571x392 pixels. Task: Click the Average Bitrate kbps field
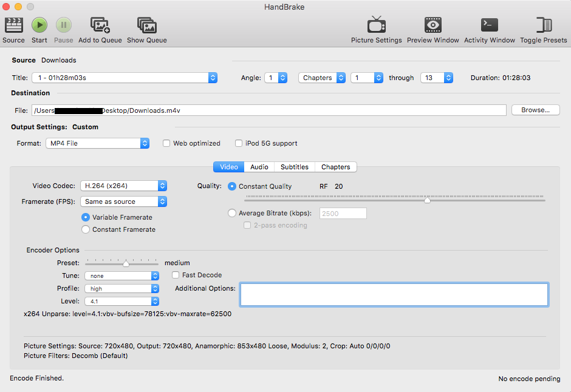click(343, 214)
